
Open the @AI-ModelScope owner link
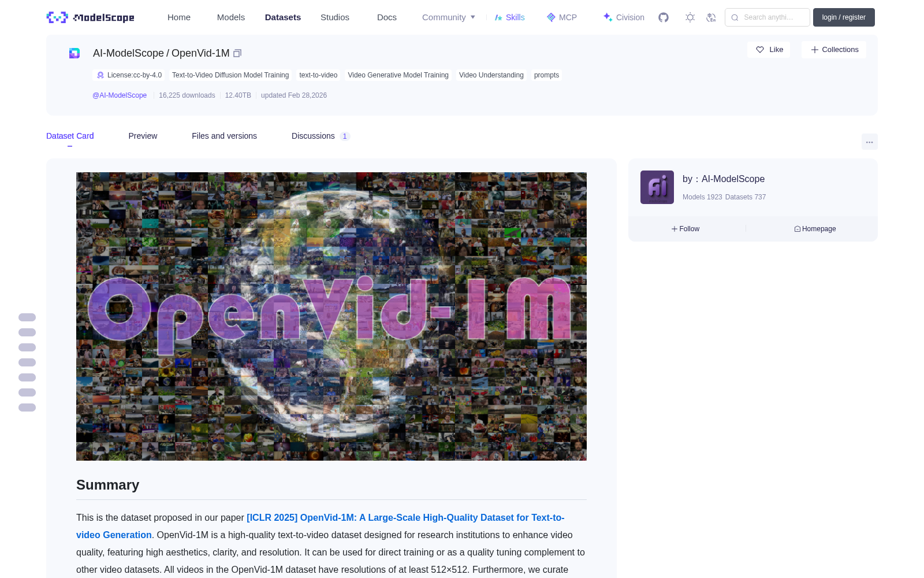tap(120, 95)
